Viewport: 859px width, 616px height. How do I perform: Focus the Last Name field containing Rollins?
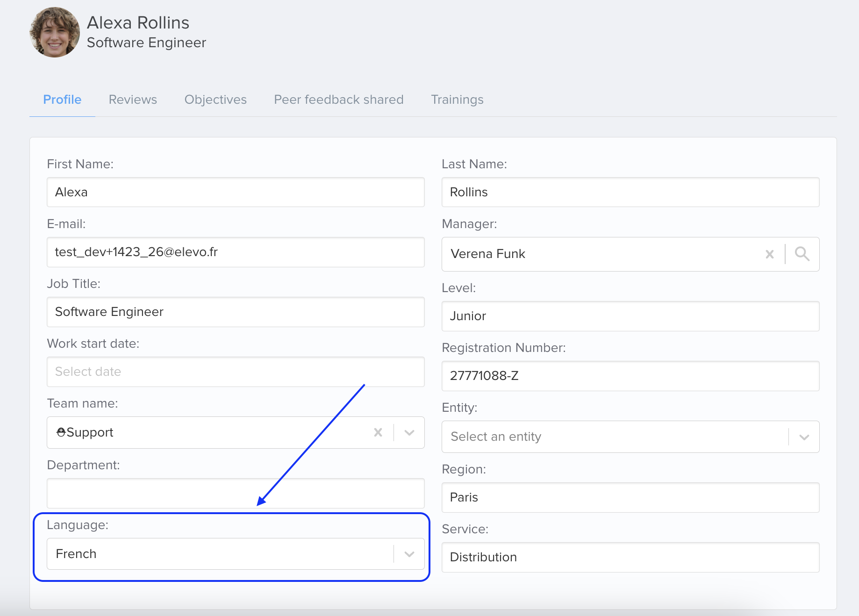(630, 192)
